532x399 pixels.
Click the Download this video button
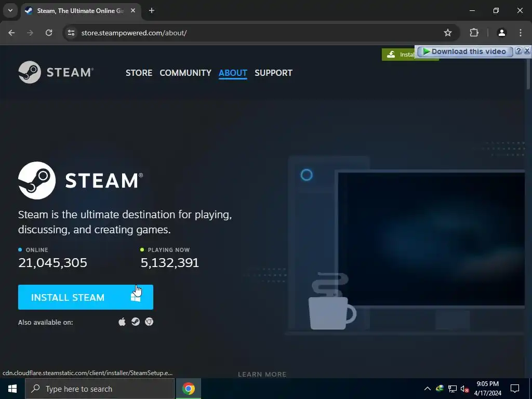[x=464, y=51]
